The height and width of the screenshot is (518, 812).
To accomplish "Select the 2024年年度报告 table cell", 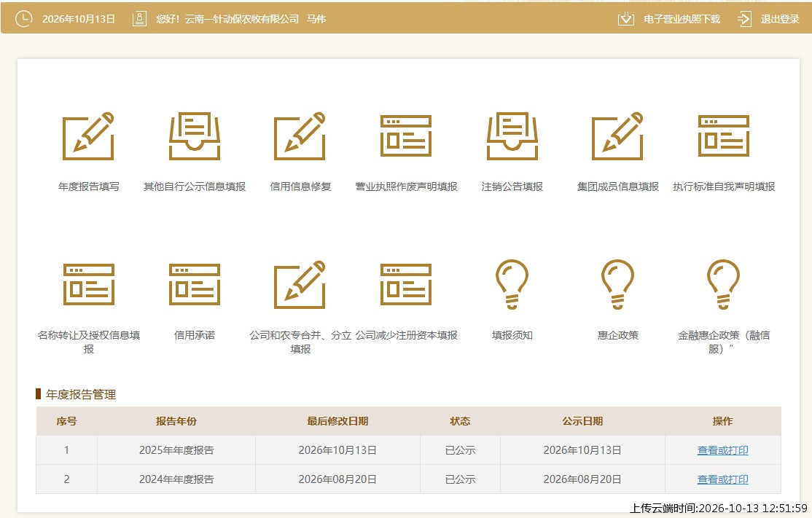I will pos(176,479).
